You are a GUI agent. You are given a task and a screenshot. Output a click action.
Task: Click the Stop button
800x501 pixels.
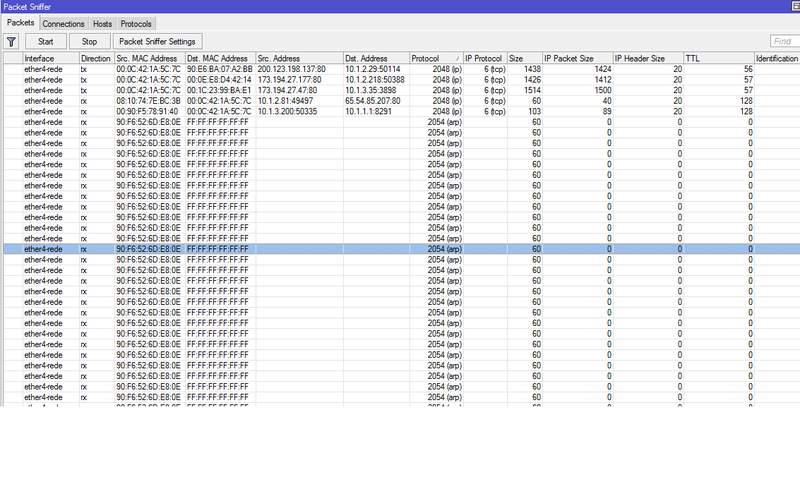click(89, 41)
